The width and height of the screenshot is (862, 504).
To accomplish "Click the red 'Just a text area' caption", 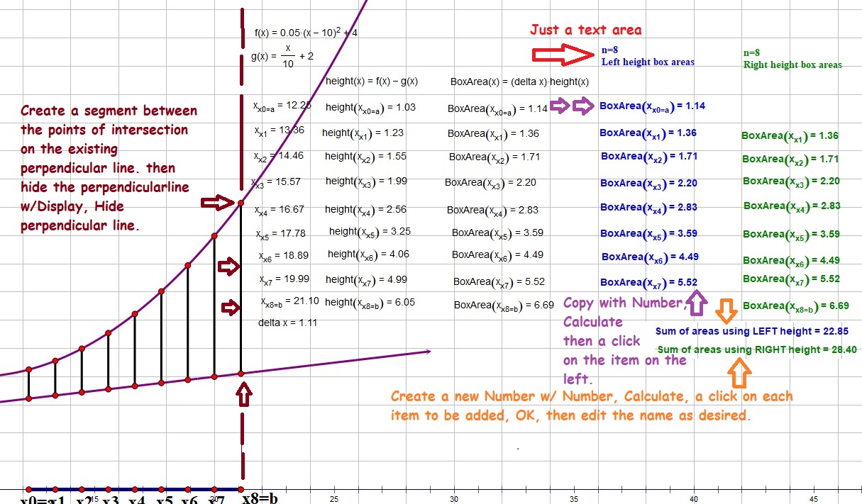I will tap(585, 30).
